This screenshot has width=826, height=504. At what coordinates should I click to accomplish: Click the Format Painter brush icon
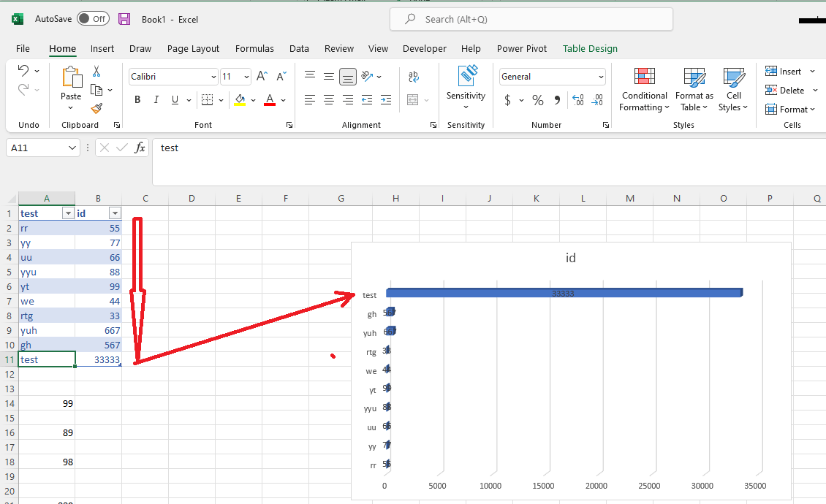point(96,109)
